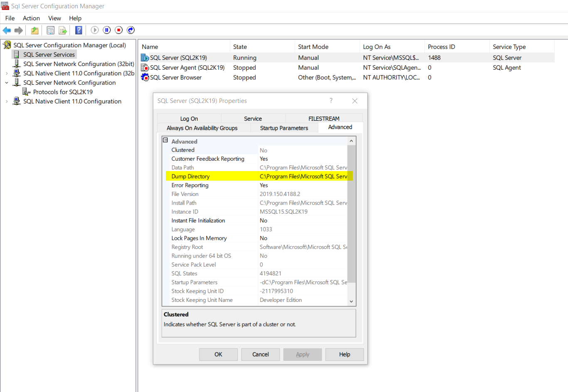Image resolution: width=568 pixels, height=392 pixels.
Task: Expand the last SQL Native Client 11.0 node
Action: click(x=7, y=101)
